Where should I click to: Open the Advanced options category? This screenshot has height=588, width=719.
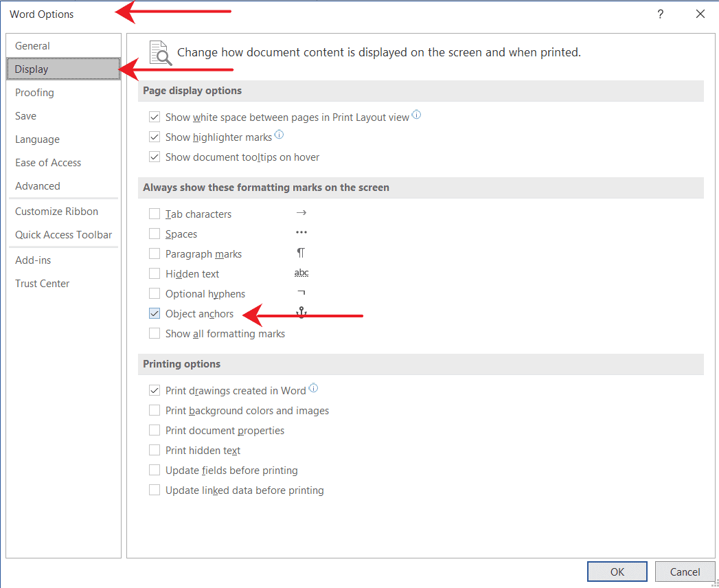pos(63,186)
